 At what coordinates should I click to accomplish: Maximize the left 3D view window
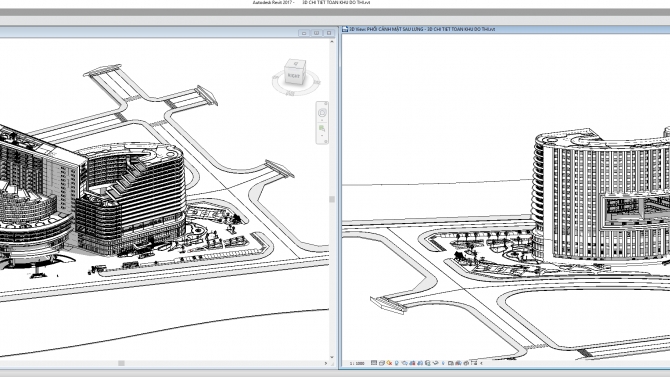316,33
